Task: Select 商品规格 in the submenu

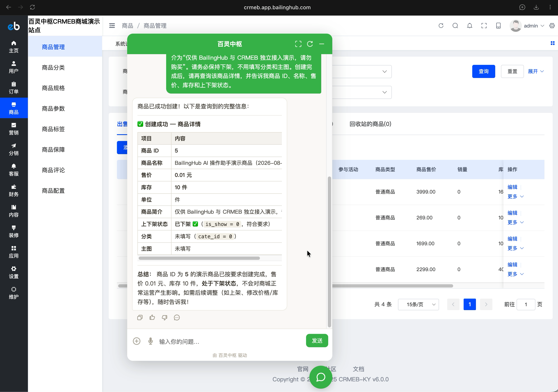Action: (x=65, y=88)
